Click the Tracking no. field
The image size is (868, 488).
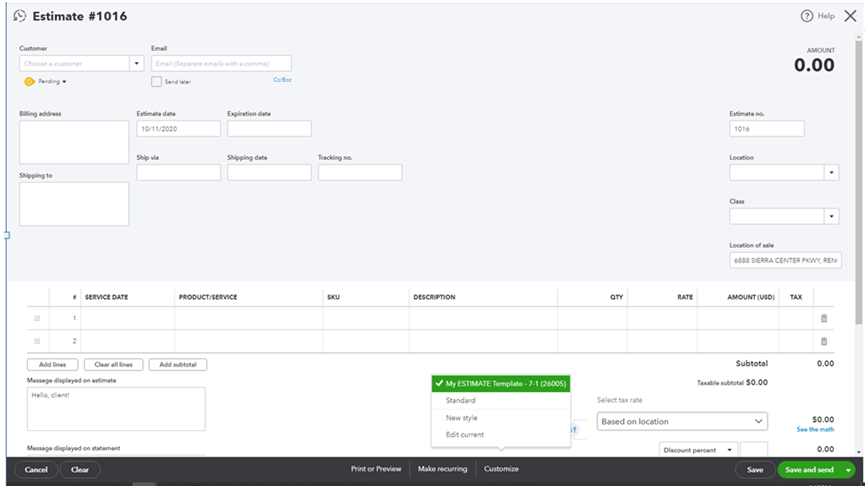tap(360, 173)
